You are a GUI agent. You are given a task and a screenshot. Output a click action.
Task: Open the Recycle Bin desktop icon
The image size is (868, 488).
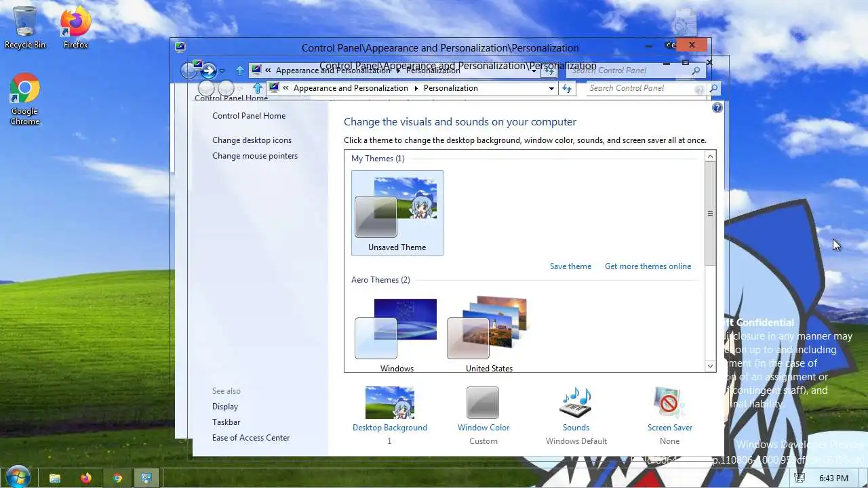coord(24,27)
